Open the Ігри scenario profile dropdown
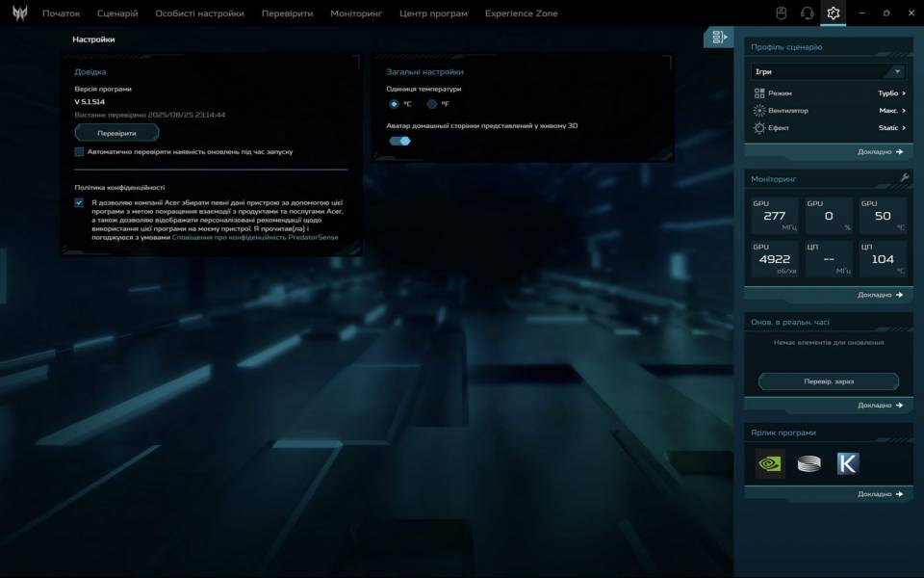 tap(828, 72)
